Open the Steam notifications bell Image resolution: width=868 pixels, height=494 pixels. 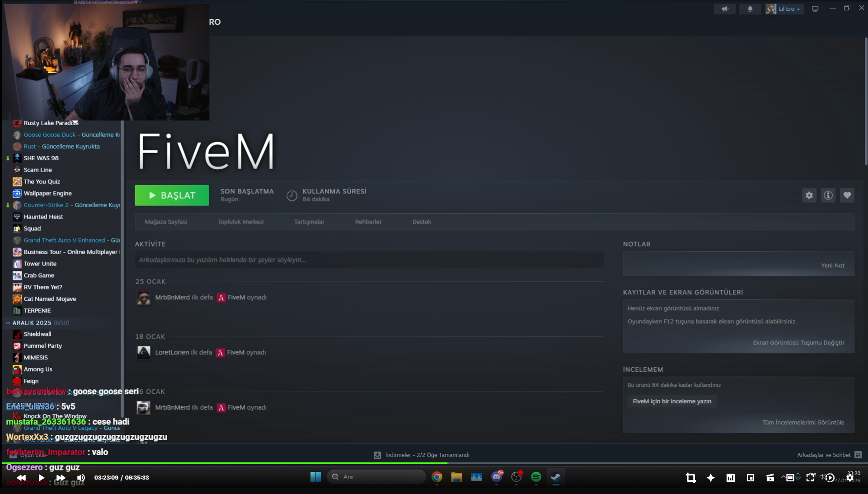pos(750,9)
